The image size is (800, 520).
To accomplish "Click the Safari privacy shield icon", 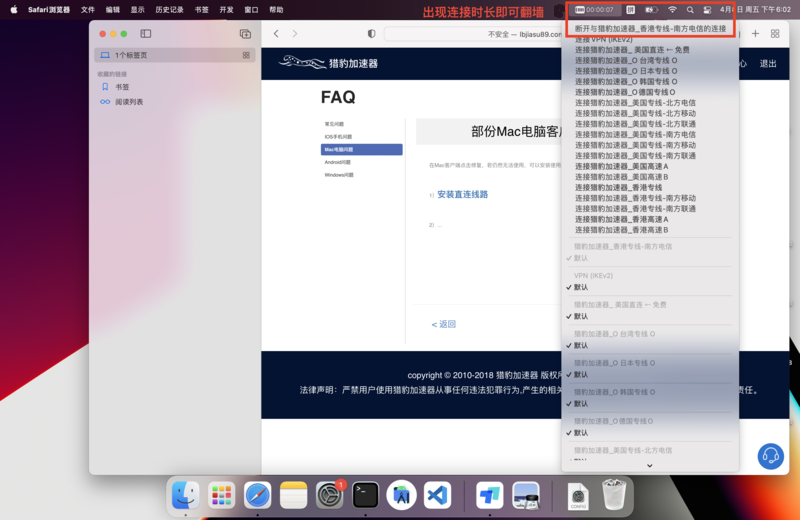I will tap(371, 34).
